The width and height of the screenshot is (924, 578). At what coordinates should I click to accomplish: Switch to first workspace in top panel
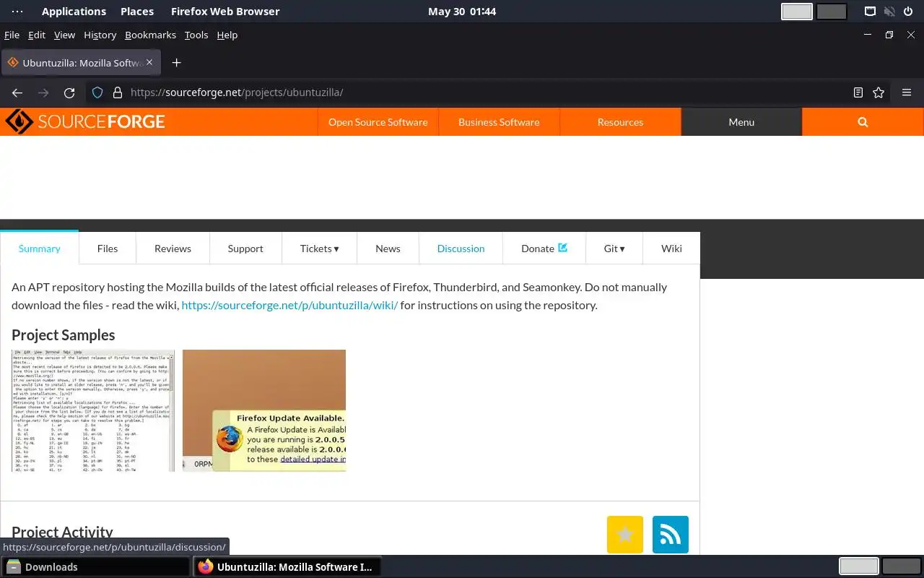tap(797, 12)
